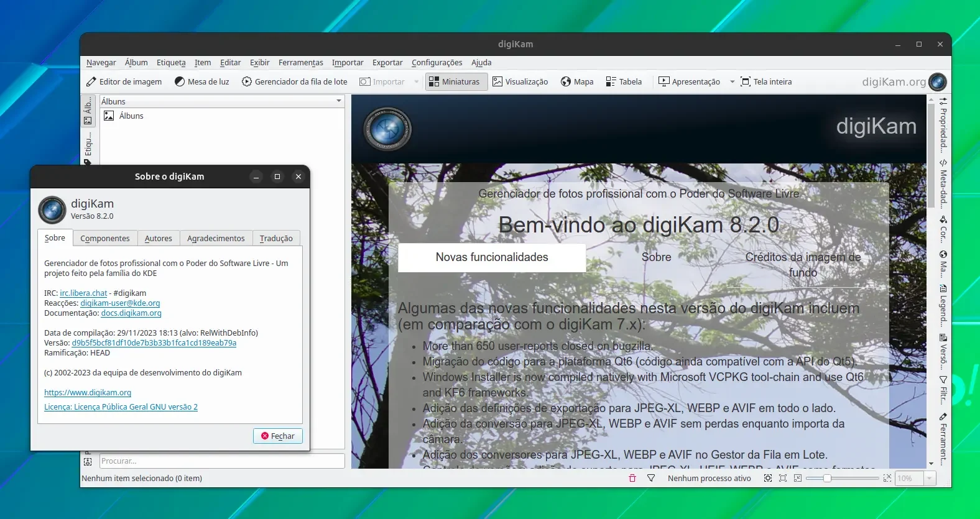The image size is (980, 519).
Task: Open the Ferramentas right sidebar tab
Action: (943, 439)
